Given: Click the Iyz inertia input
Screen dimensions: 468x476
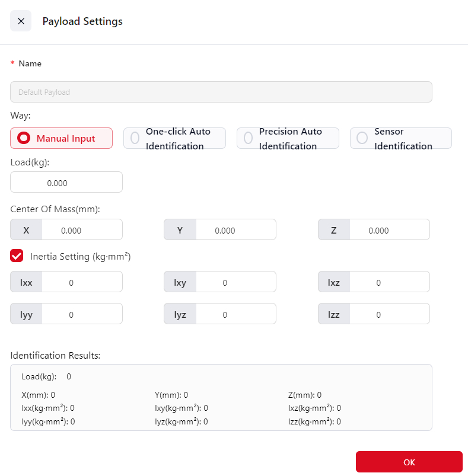Looking at the screenshot, I should 235,314.
